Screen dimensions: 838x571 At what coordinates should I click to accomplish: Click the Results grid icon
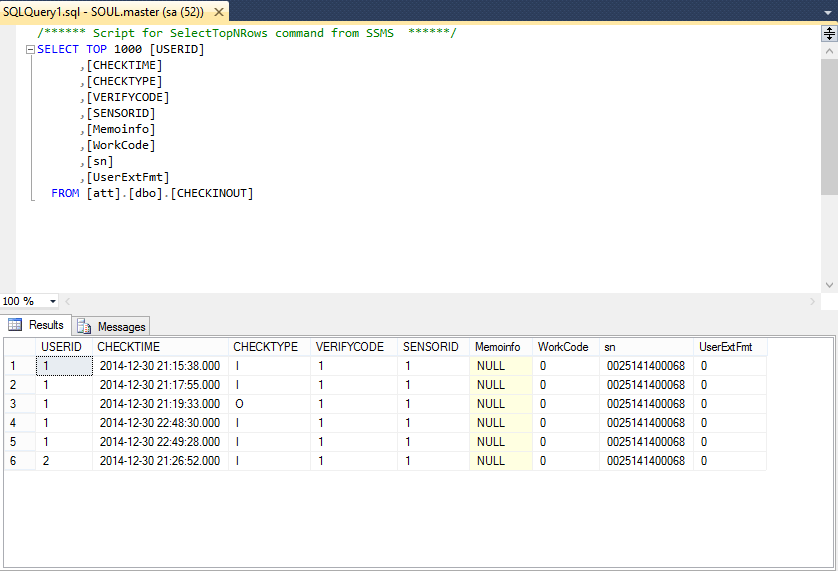click(x=15, y=325)
